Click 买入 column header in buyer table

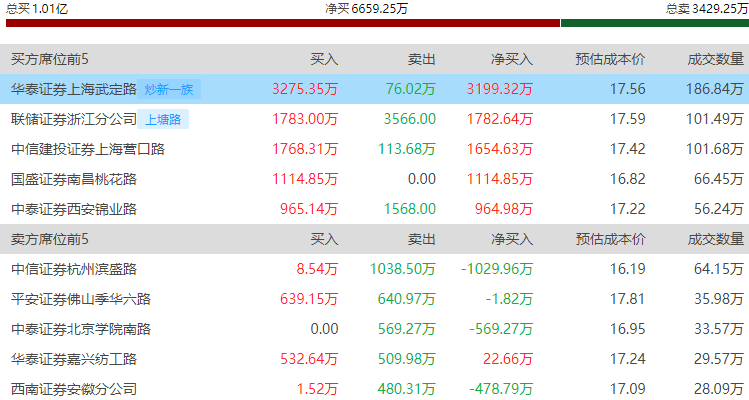click(x=324, y=59)
